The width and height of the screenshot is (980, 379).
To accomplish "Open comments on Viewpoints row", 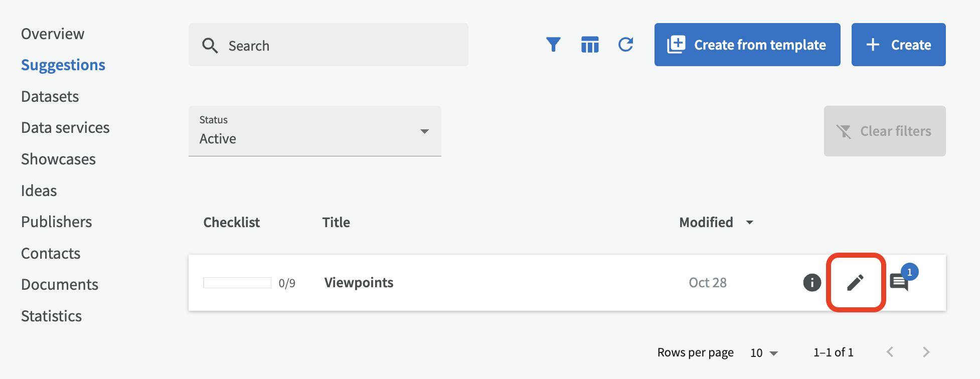I will coord(899,282).
